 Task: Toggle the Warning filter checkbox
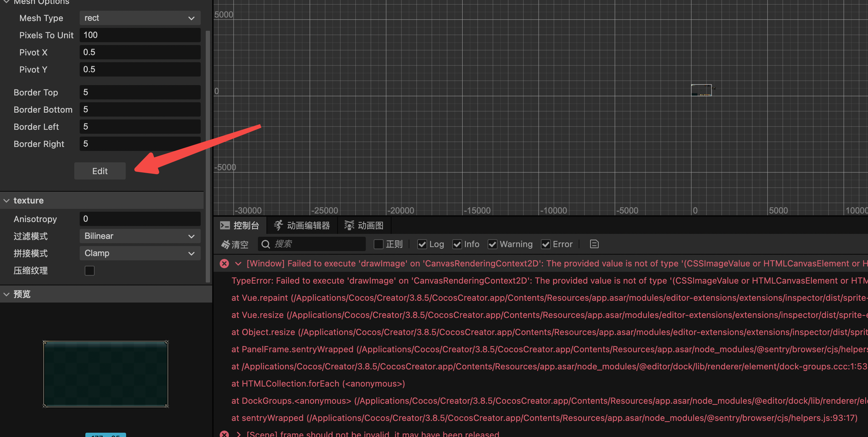[493, 244]
